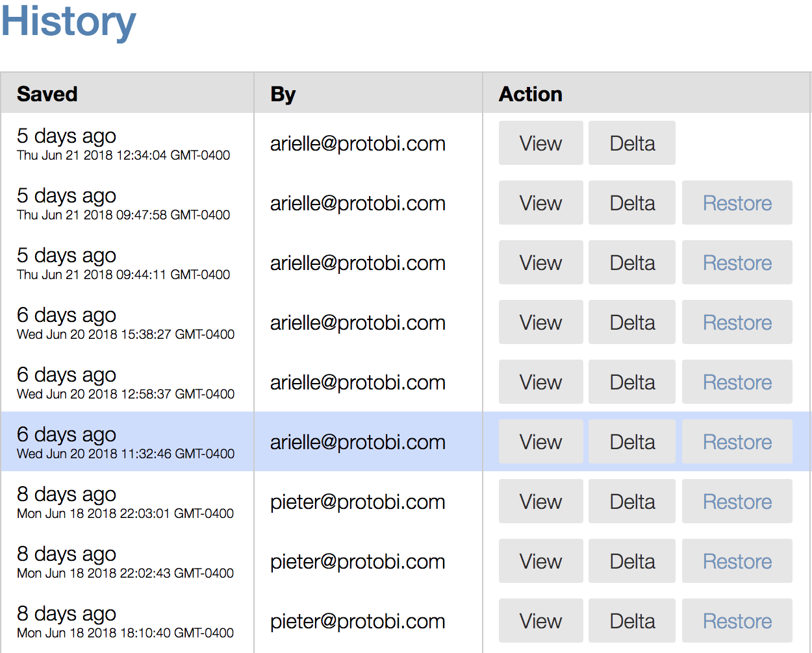Viewport: 812px width, 653px height.
Task: Click "6 days ago" above the 15:38:27 timestamp
Action: point(66,315)
